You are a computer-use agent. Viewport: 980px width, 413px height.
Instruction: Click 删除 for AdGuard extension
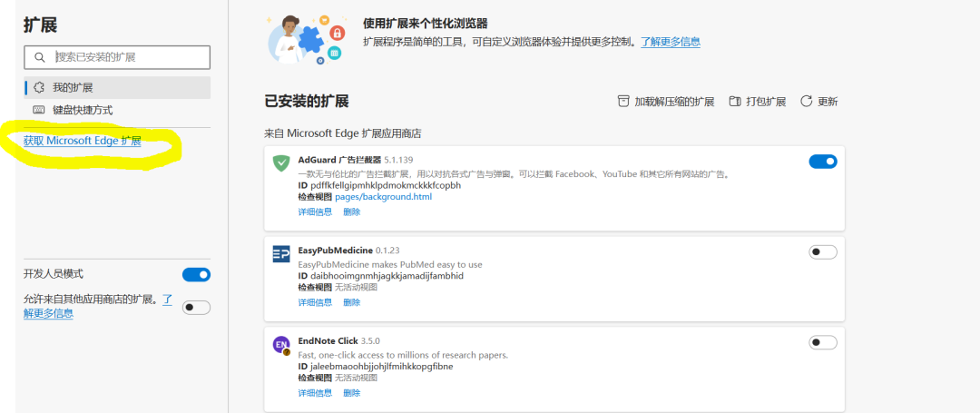[x=352, y=211]
